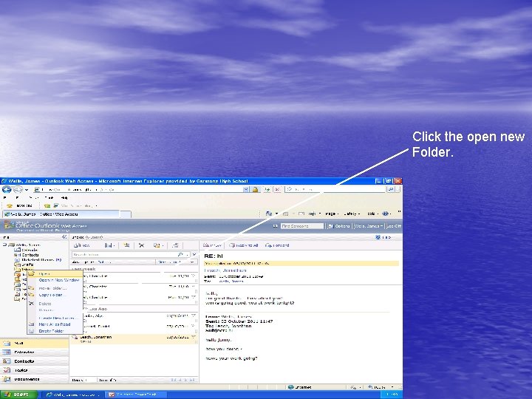Viewport: 532px width, 399px height.
Task: Click the search magnifier in Search Inbox
Action: pos(180,254)
